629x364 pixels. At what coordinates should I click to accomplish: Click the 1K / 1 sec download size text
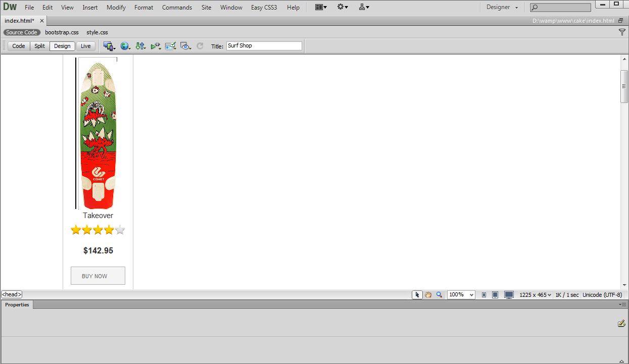tap(567, 295)
